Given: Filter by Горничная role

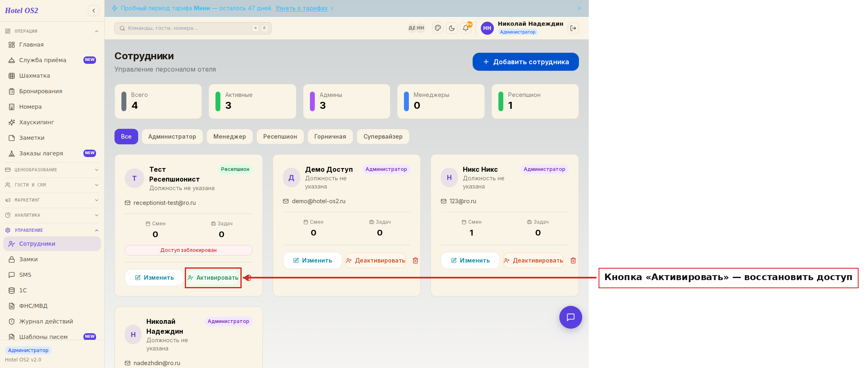Looking at the screenshot, I should click(330, 137).
